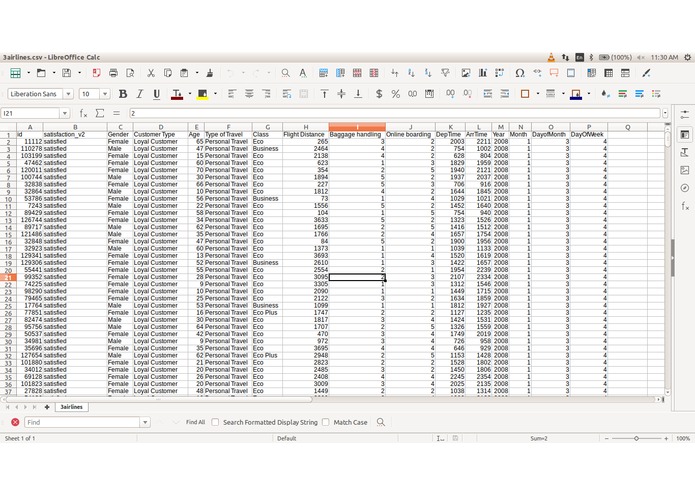Save the document with the Save icon
Viewport: 695px width, 494px height.
coord(66,73)
